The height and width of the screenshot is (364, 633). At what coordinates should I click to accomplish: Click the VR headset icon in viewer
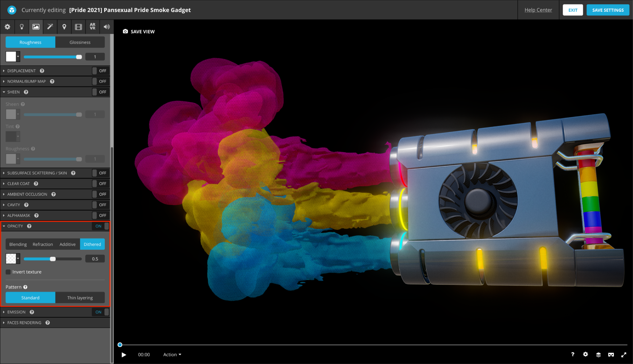point(611,355)
